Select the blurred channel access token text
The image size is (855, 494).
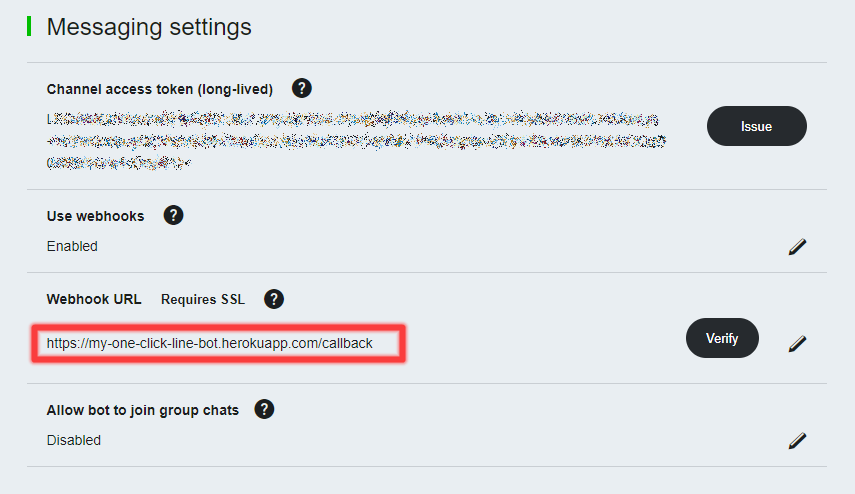click(356, 140)
